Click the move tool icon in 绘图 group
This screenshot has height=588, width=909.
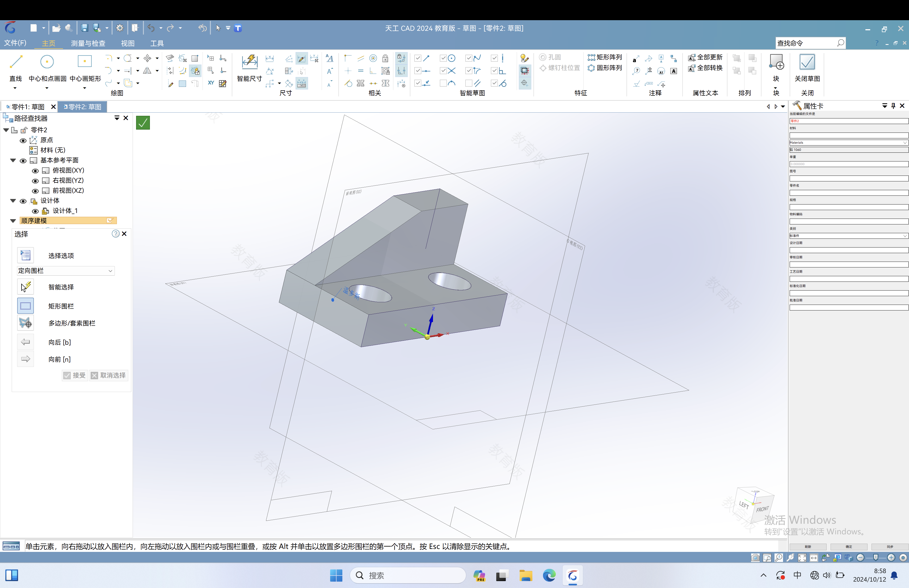147,58
